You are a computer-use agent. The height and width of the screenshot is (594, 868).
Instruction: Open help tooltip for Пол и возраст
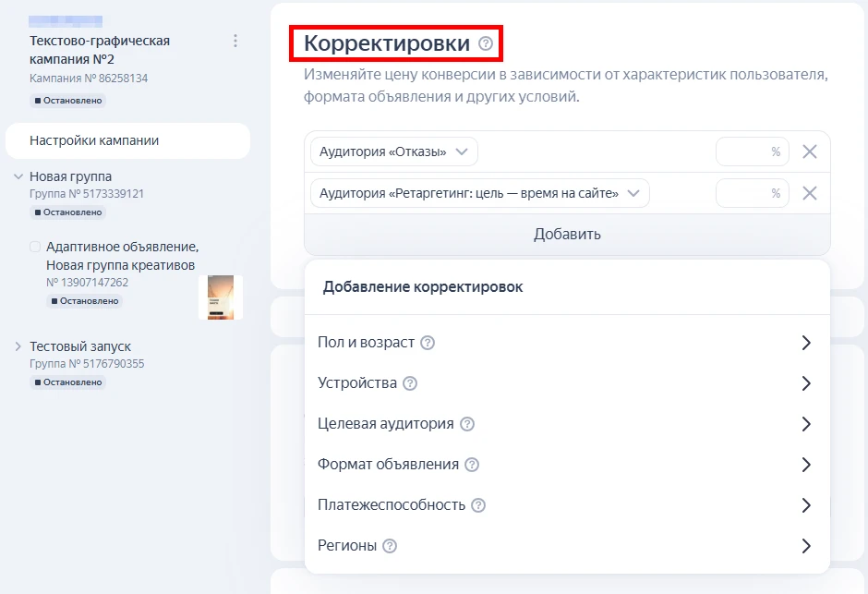pos(428,343)
